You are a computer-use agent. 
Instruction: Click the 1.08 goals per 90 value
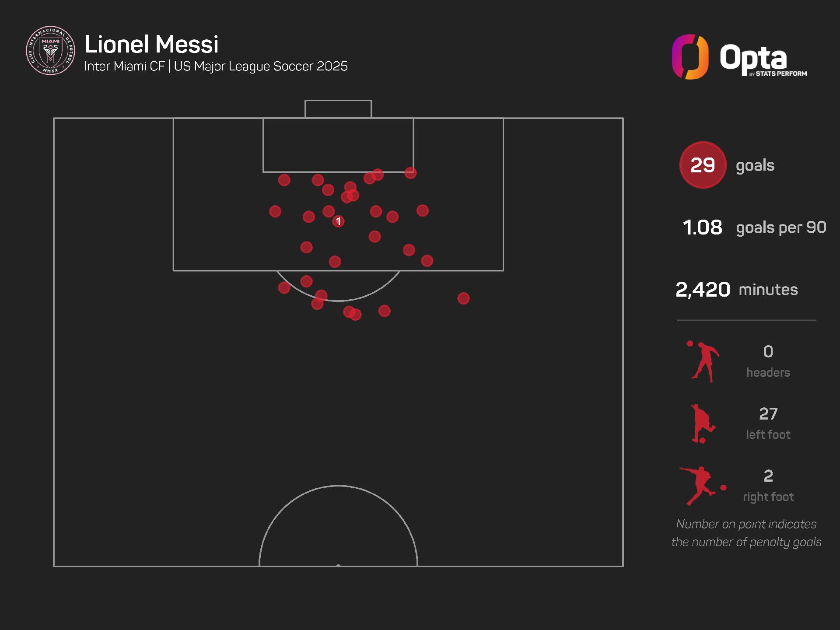tap(702, 227)
